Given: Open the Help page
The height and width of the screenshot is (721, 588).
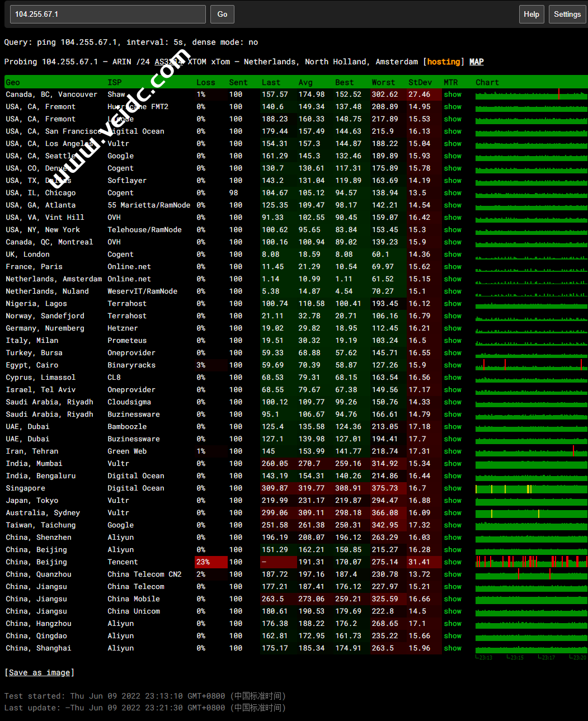Looking at the screenshot, I should 531,15.
